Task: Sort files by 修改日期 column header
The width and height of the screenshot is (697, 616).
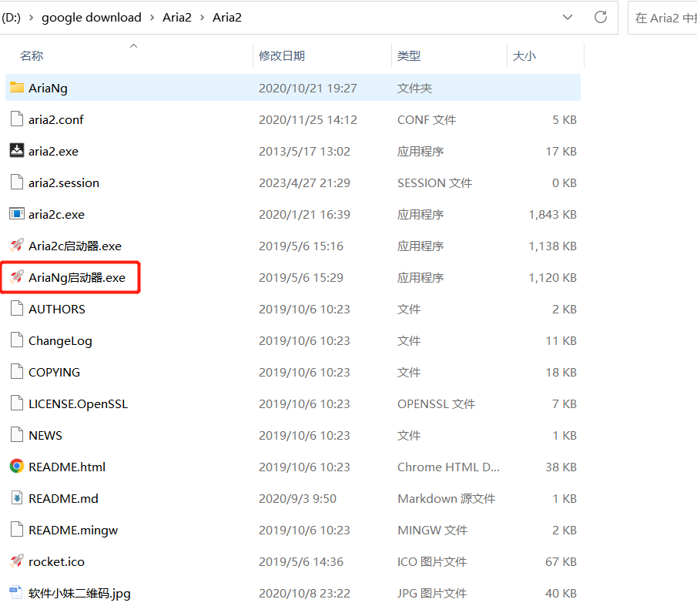Action: [x=282, y=55]
